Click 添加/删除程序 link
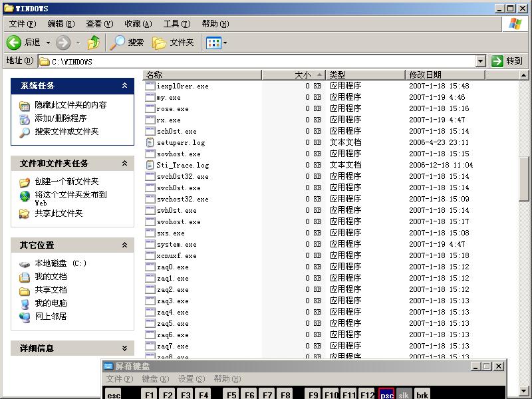The height and width of the screenshot is (399, 532). coord(61,118)
